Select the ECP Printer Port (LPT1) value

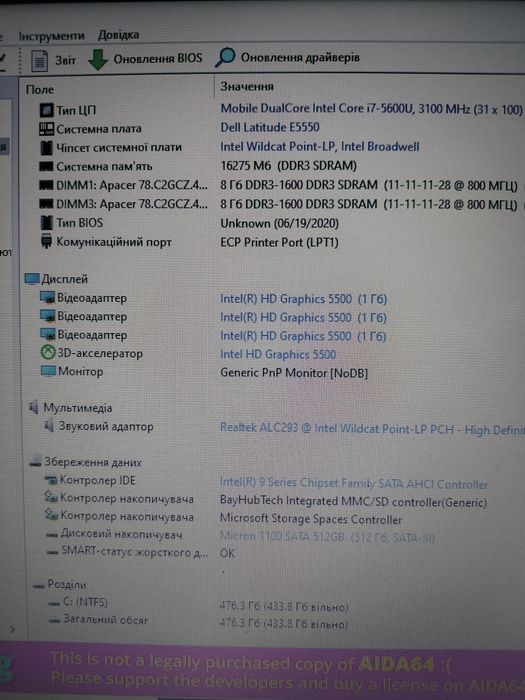279,242
